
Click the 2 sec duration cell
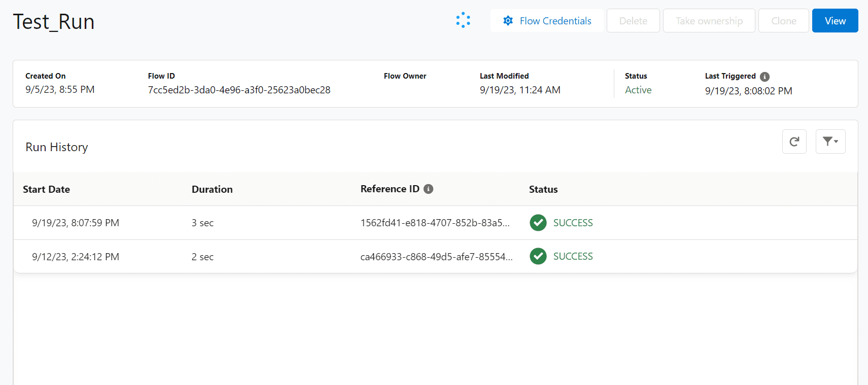tap(202, 257)
